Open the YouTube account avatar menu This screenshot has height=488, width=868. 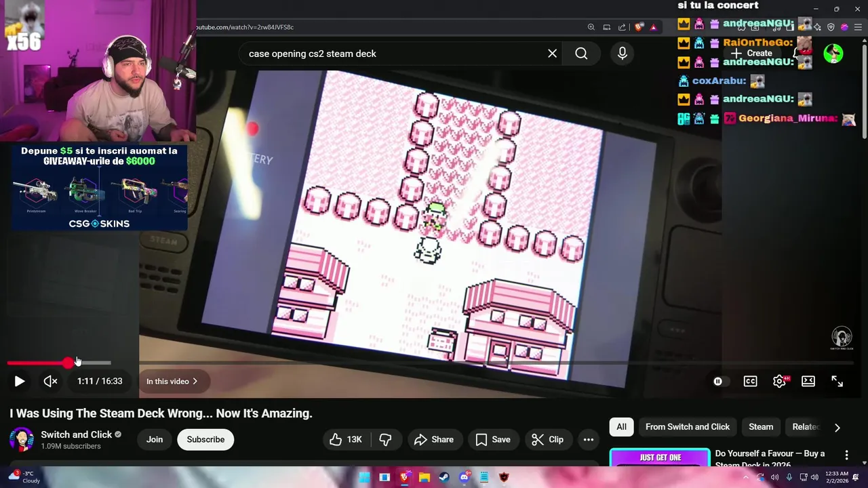click(x=833, y=53)
